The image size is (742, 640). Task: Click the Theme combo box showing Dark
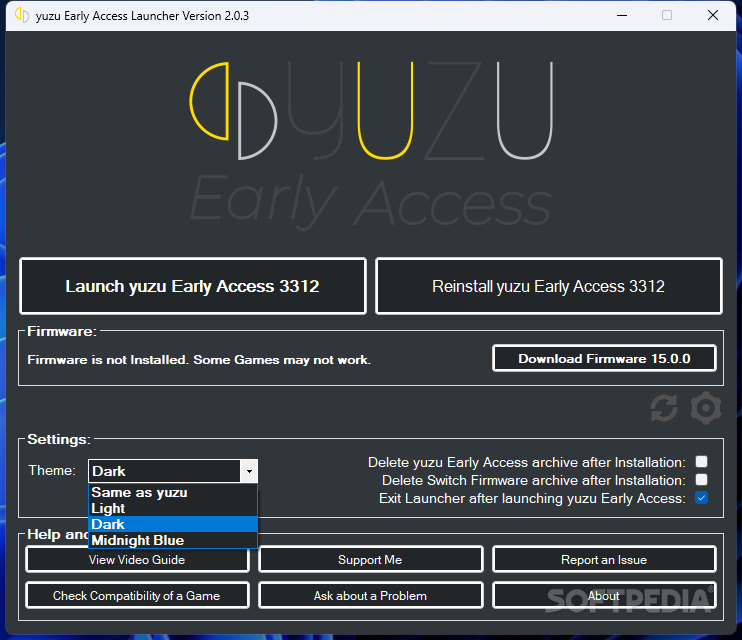click(173, 471)
